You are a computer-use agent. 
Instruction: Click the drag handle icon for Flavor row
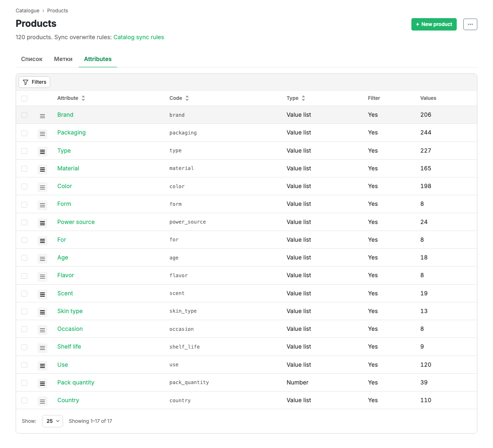tap(42, 276)
